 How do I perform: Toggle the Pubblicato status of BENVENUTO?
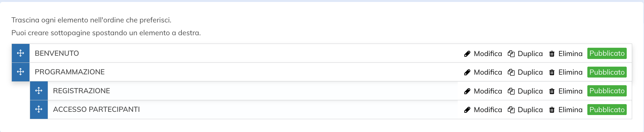tap(607, 54)
